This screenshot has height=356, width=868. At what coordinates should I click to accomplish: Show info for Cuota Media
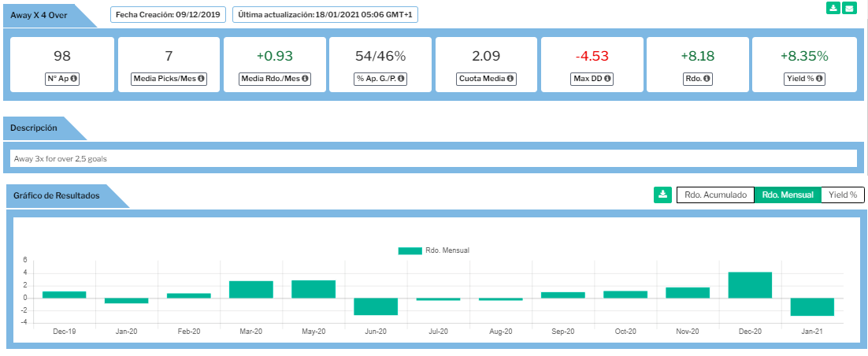point(510,79)
